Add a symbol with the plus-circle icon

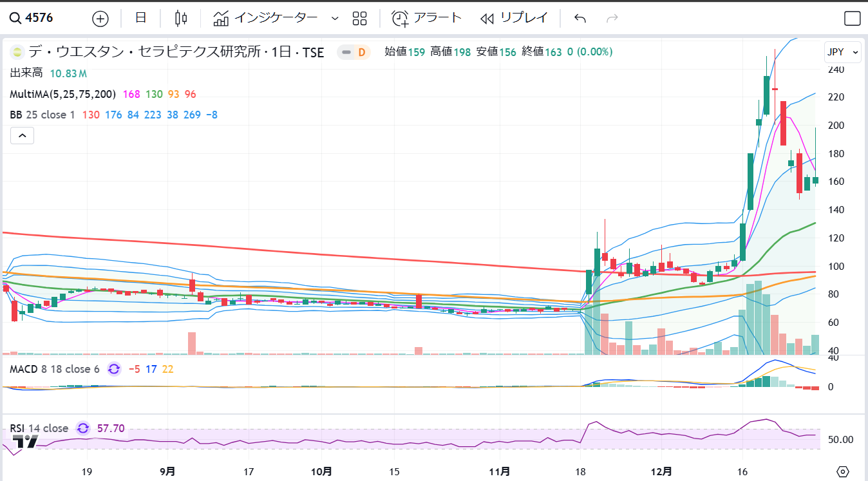click(x=100, y=18)
